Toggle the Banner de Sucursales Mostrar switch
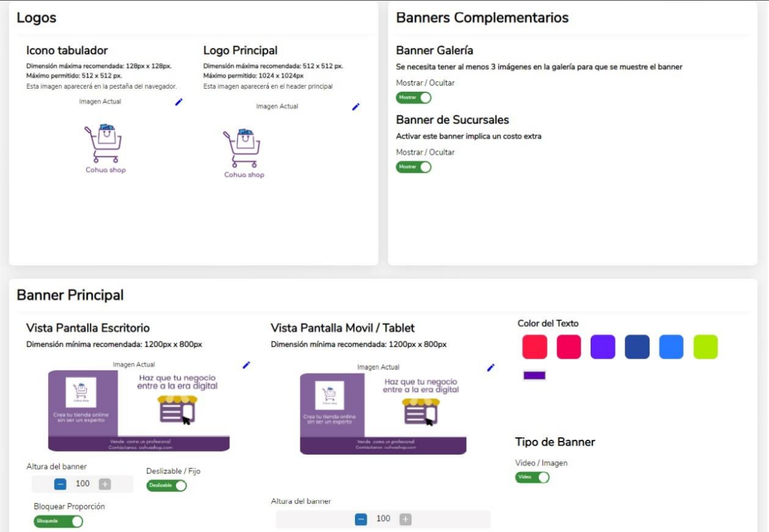 tap(414, 167)
